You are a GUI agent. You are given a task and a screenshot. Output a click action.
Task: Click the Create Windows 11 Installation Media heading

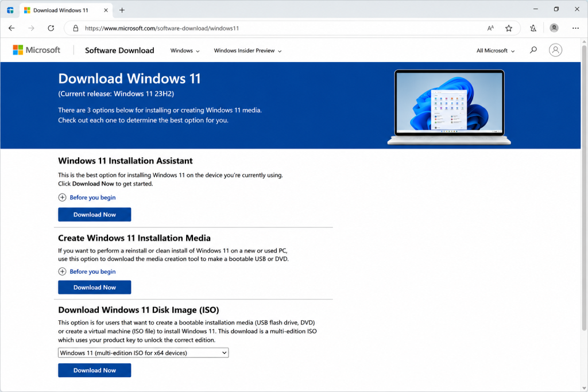coord(134,238)
